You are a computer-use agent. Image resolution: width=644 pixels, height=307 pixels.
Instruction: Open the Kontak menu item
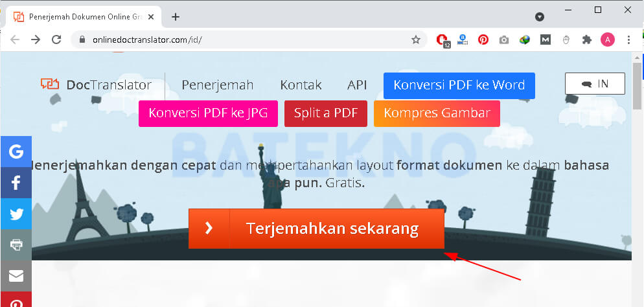(301, 85)
